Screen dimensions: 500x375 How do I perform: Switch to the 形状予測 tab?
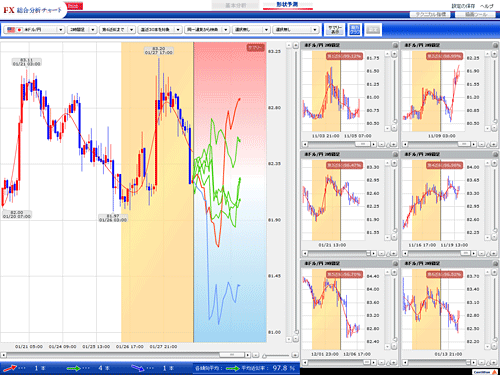point(287,5)
